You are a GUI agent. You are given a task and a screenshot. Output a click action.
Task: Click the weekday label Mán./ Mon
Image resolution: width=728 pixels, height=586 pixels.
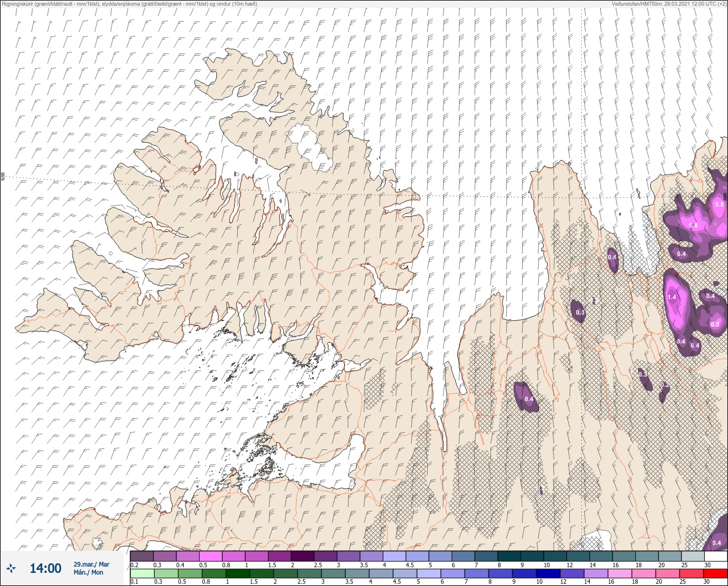pos(88,572)
